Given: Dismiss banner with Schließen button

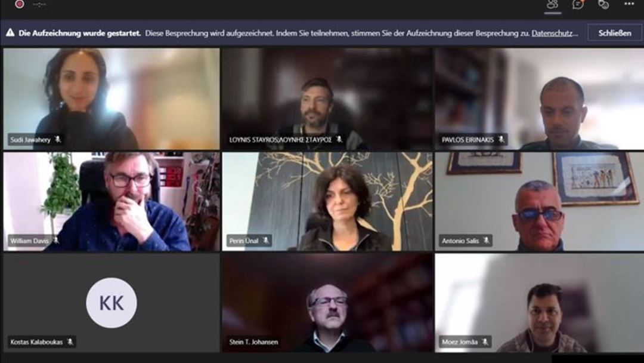Looking at the screenshot, I should tap(614, 33).
